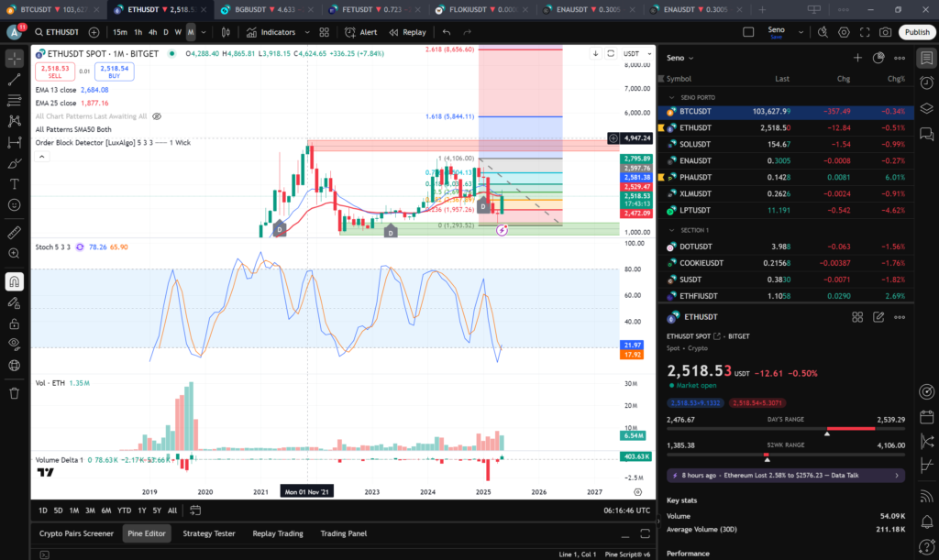This screenshot has width=939, height=560.
Task: Open the indicator templates grid
Action: tap(324, 32)
